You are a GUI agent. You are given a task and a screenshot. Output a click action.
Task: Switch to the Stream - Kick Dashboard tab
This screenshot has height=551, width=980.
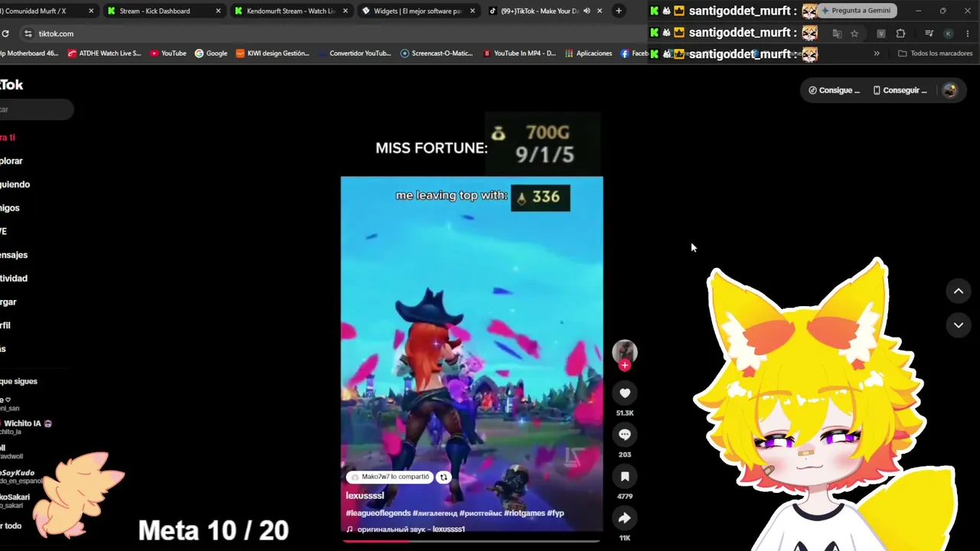tap(163, 11)
